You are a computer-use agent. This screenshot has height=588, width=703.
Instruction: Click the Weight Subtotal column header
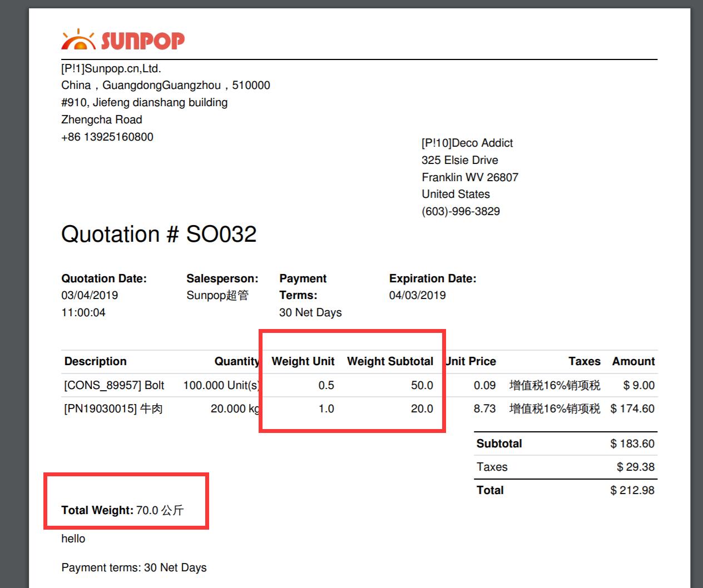click(x=390, y=361)
